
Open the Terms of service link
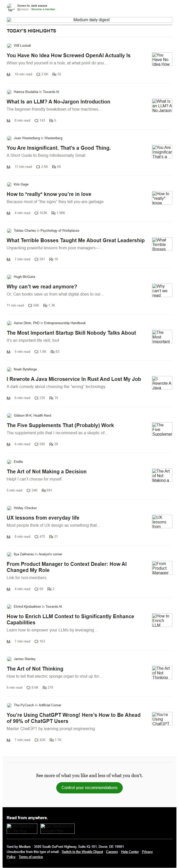pos(31,857)
